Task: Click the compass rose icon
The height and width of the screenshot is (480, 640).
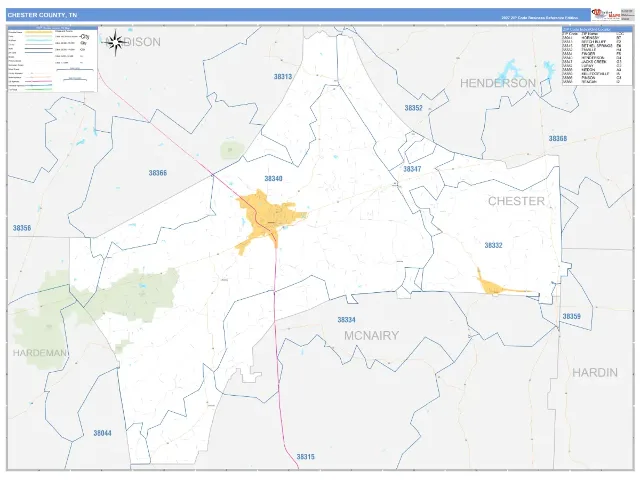Action: click(116, 42)
